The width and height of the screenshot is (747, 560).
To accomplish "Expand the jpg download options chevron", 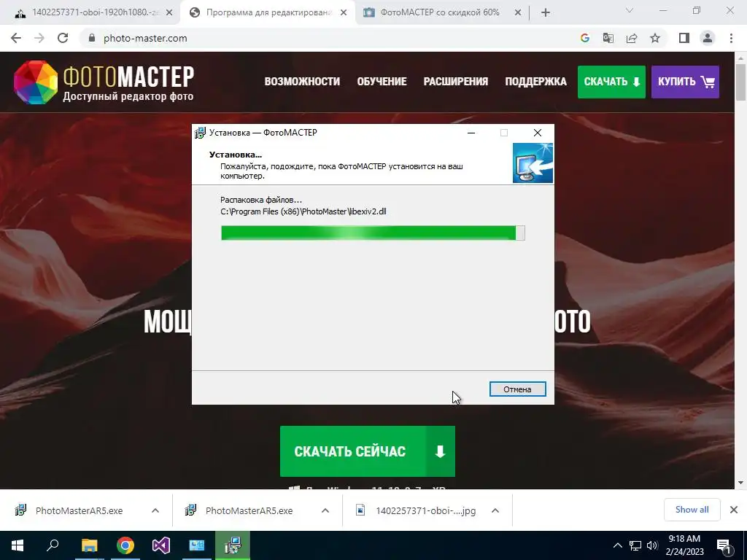I will point(495,510).
